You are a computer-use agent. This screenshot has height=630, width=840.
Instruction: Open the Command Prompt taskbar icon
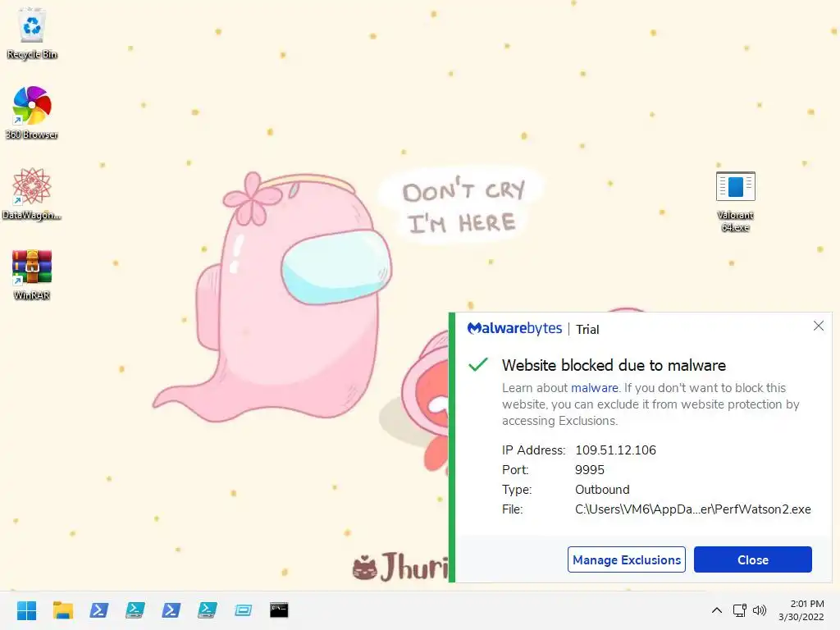pos(279,610)
